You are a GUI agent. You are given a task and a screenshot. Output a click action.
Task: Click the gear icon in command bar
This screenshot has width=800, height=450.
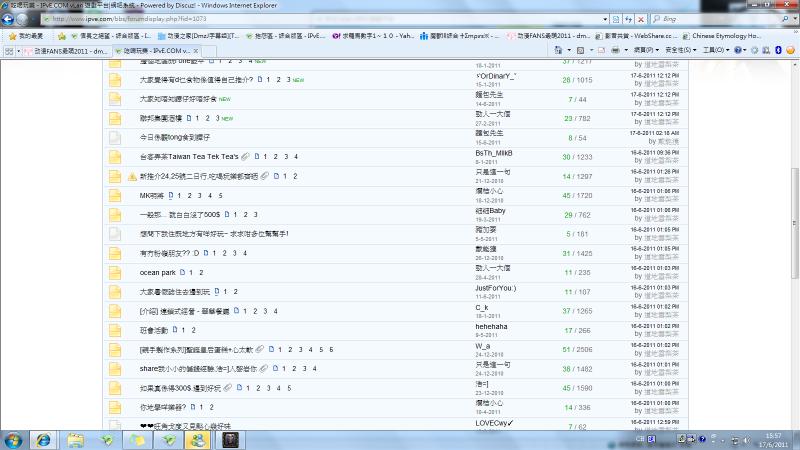coord(755,50)
